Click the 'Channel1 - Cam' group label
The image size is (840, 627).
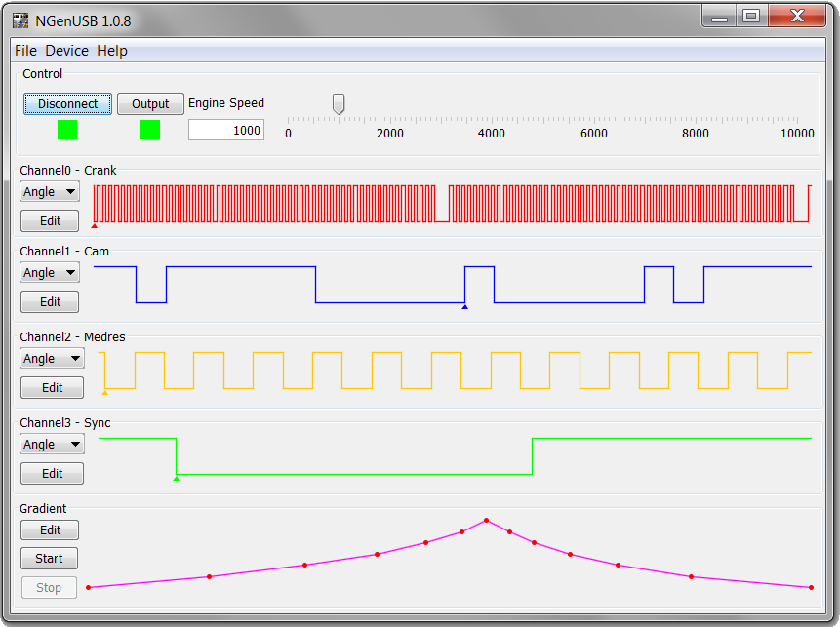point(64,252)
